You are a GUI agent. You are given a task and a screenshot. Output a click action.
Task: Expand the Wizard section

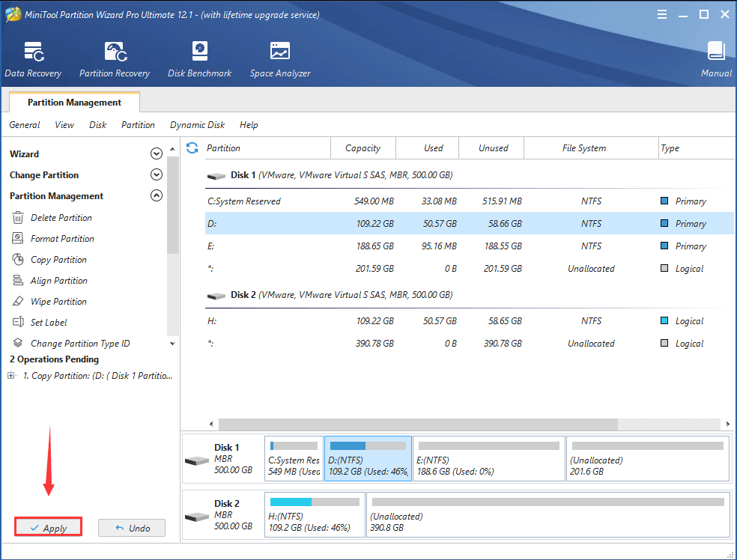pyautogui.click(x=157, y=153)
